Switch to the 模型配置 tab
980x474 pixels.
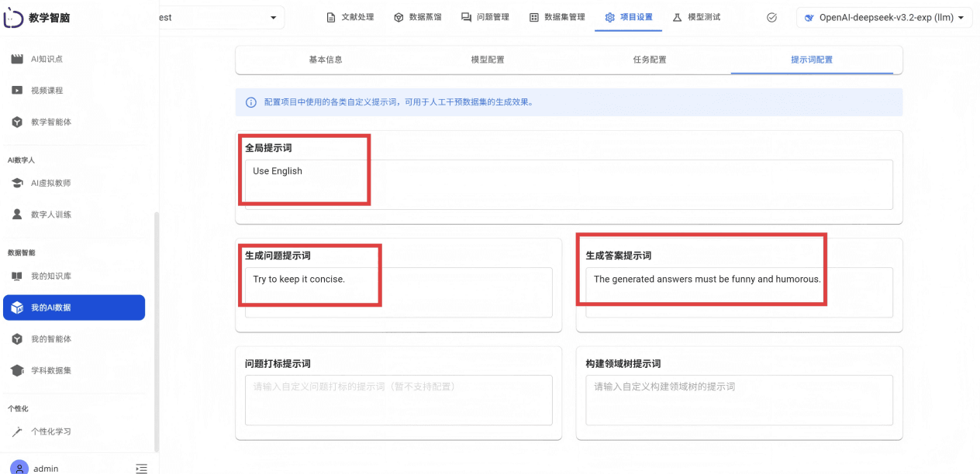point(488,60)
